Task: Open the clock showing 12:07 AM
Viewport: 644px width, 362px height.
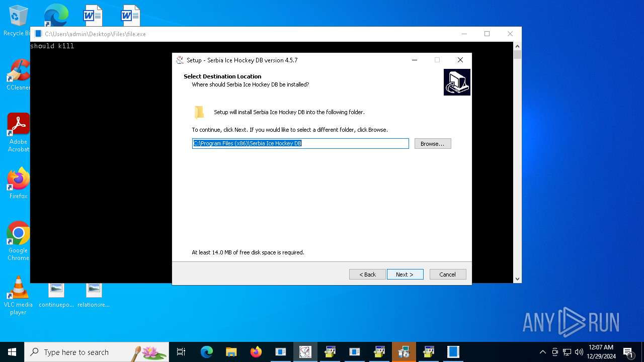Action: [x=601, y=352]
